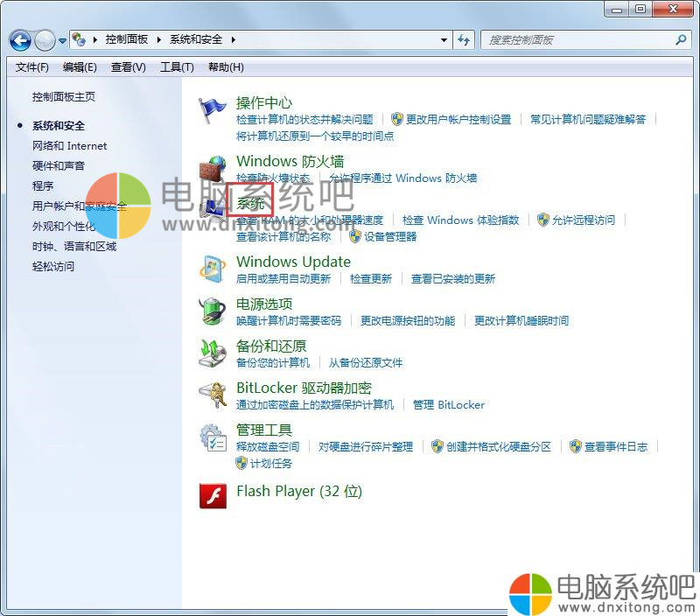Screen dimensions: 700x616
Task: Open 查看已安装的更新 link
Action: 453,279
